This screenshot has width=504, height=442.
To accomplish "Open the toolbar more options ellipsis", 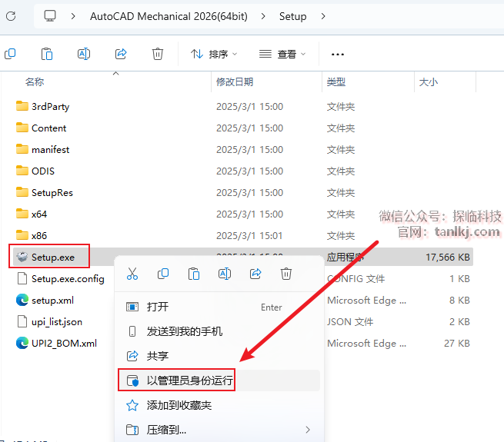I will [338, 55].
